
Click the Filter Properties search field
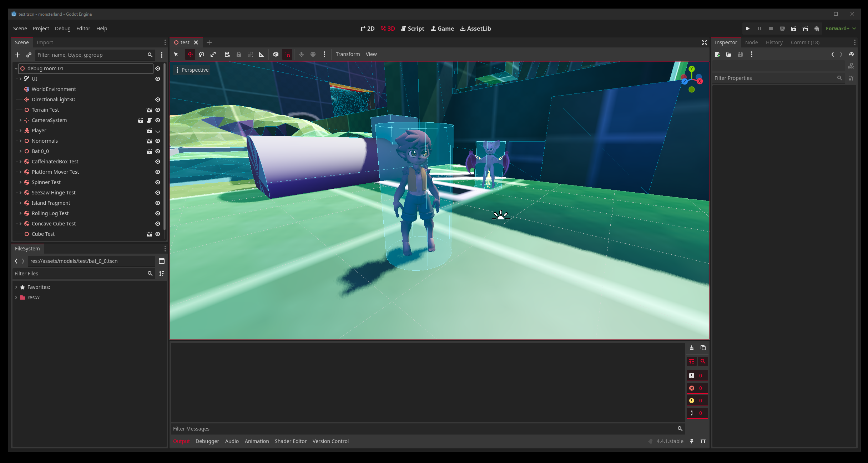(x=774, y=78)
